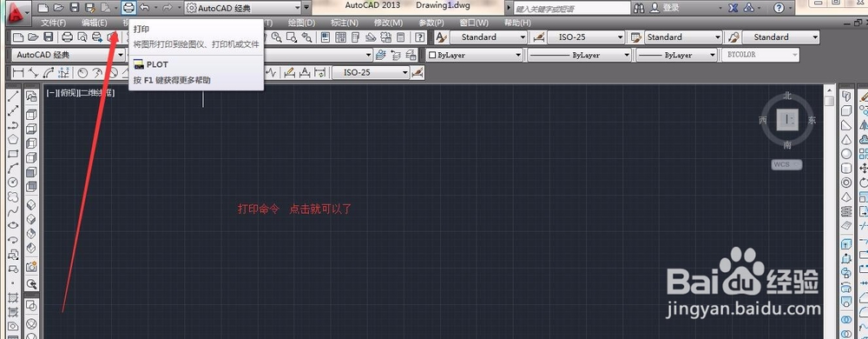The width and height of the screenshot is (868, 339).
Task: Click the Undo arrow in quick access toolbar
Action: pyautogui.click(x=144, y=8)
